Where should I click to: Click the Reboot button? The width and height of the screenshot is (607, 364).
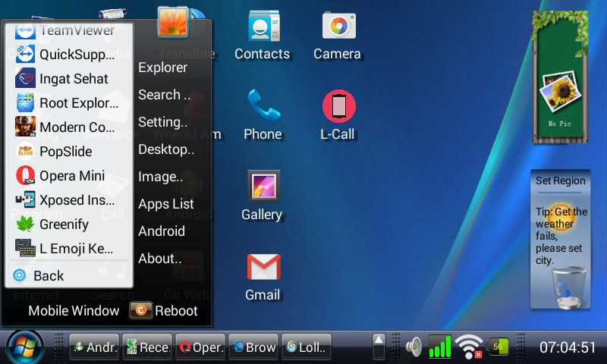pos(164,310)
